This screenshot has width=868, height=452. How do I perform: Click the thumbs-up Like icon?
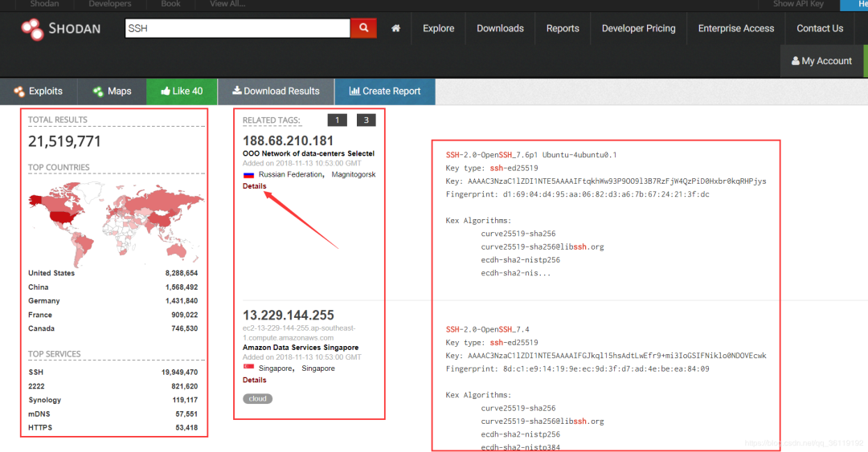(x=165, y=91)
